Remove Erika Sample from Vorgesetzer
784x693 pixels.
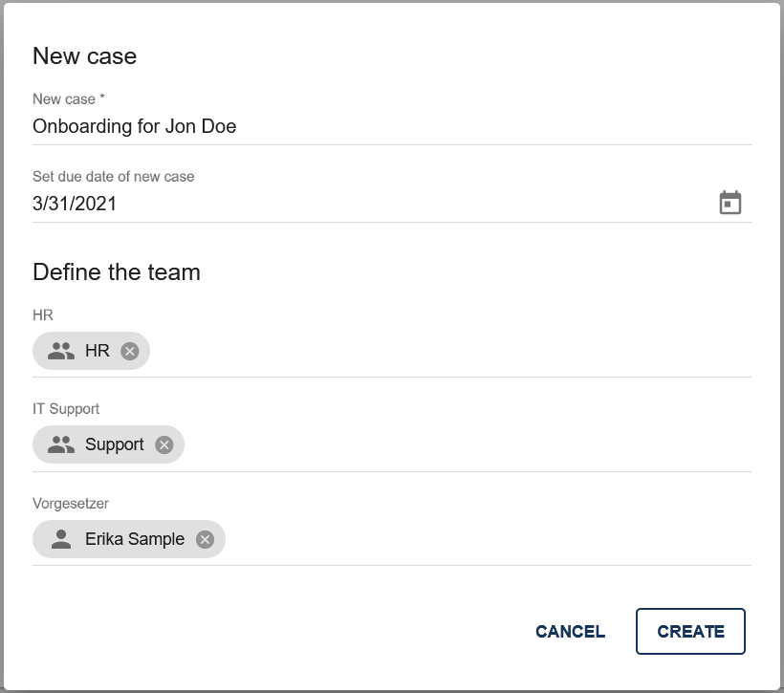coord(204,539)
